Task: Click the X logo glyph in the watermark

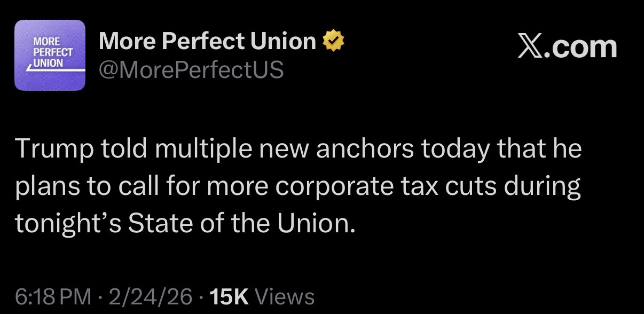Action: [x=530, y=48]
